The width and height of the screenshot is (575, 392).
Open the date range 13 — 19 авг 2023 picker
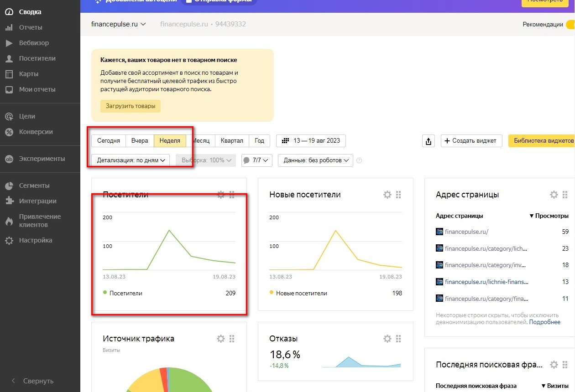(311, 141)
